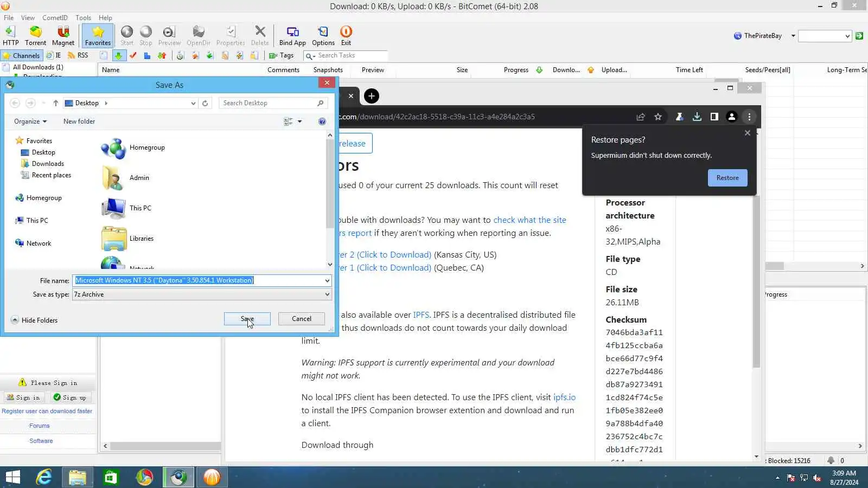Click the OpenDir toolbar icon
This screenshot has width=868, height=488.
[x=199, y=36]
